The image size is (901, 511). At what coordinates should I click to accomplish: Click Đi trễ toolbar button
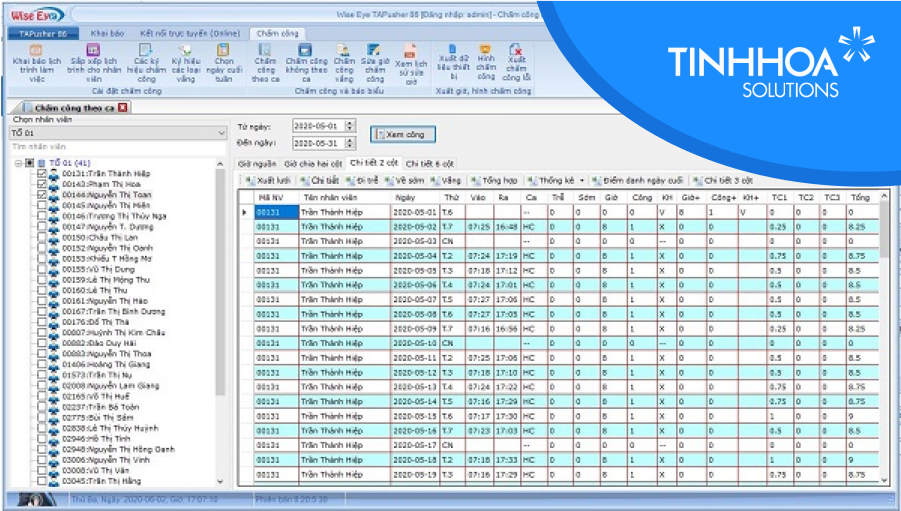click(361, 180)
